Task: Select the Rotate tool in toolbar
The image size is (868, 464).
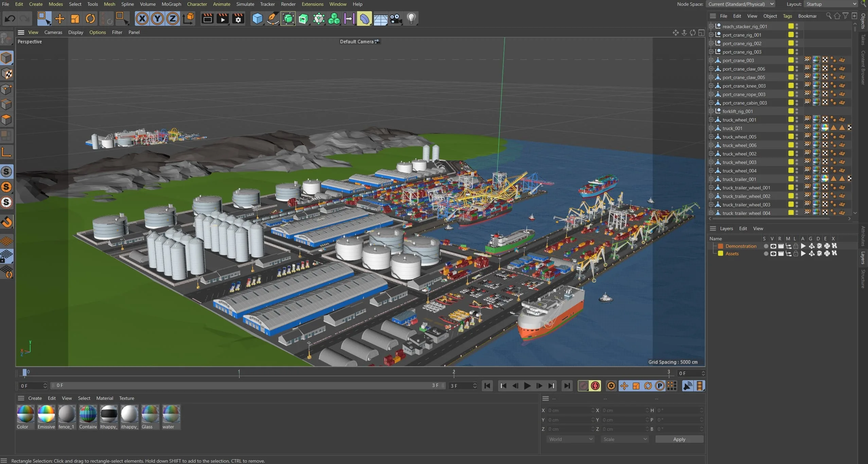Action: click(90, 19)
